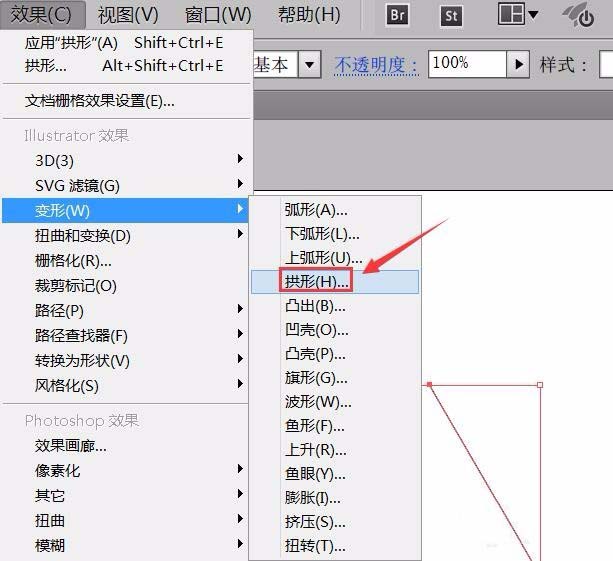Screen dimensions: 613x561
Task: Open the 窗口(W) menu
Action: point(218,15)
